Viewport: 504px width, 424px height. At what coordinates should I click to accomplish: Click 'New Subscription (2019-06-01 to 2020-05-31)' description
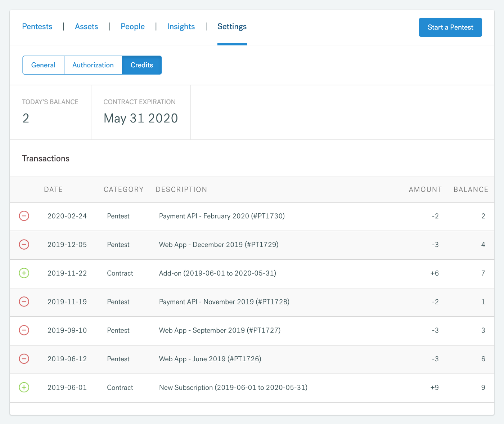pos(233,388)
